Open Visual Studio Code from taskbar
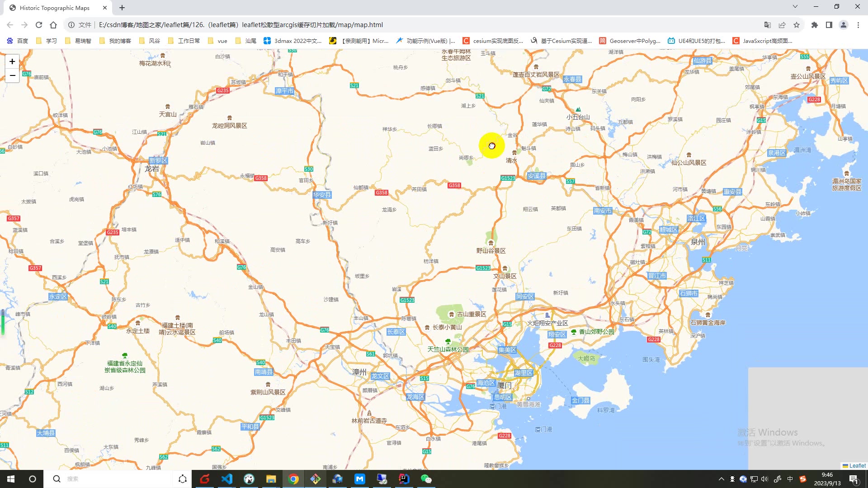The height and width of the screenshot is (488, 868). coord(227,479)
